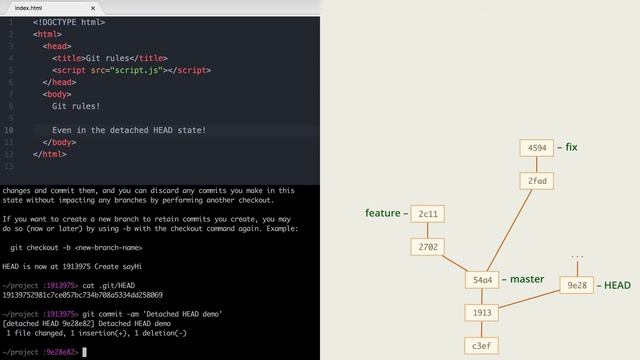Click the 'fix' branch label
Screen dimensions: 640x360
pos(571,147)
